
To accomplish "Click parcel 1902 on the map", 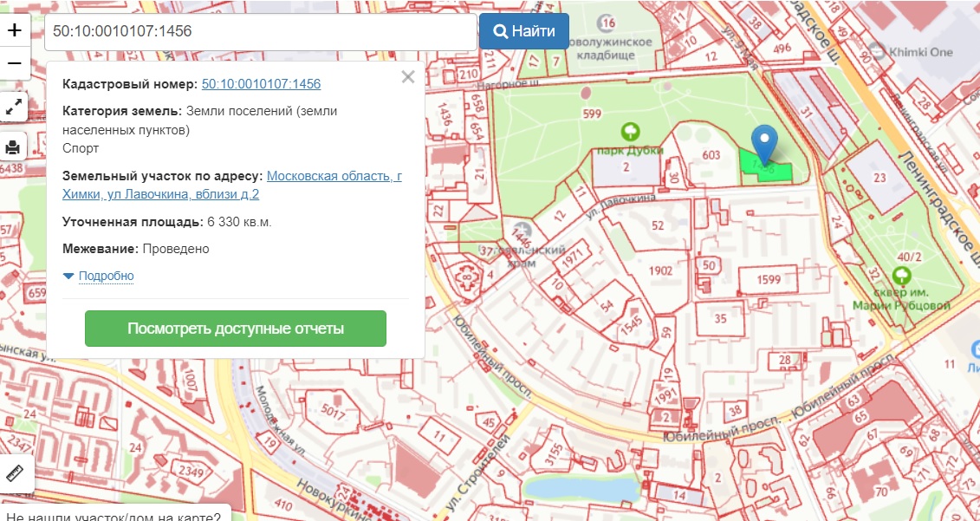I will click(x=660, y=270).
